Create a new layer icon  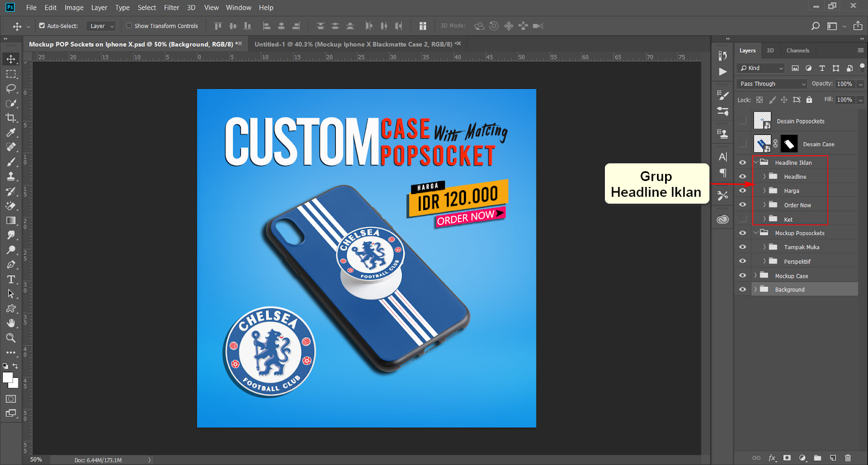point(833,458)
